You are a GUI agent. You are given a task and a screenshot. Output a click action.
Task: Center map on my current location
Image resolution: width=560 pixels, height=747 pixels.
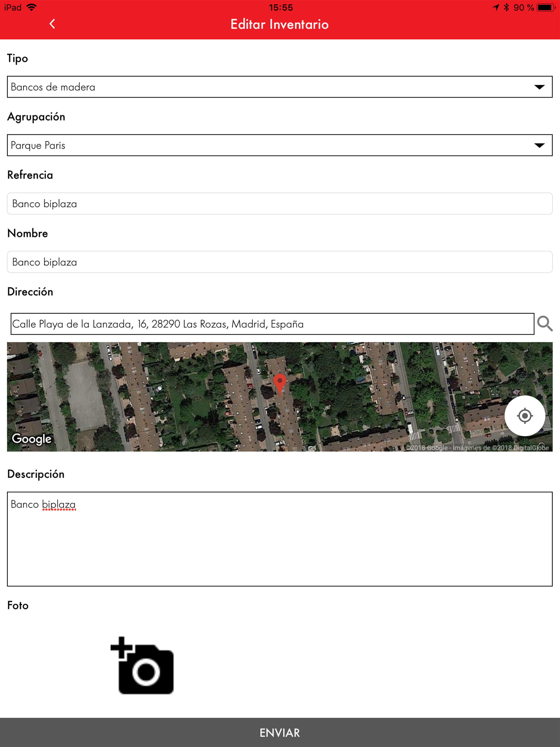pyautogui.click(x=524, y=416)
